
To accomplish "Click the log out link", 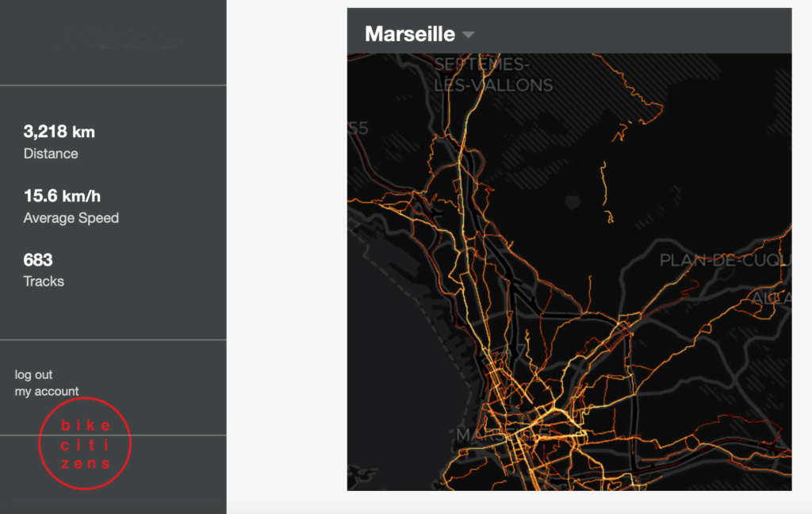I will pyautogui.click(x=33, y=374).
